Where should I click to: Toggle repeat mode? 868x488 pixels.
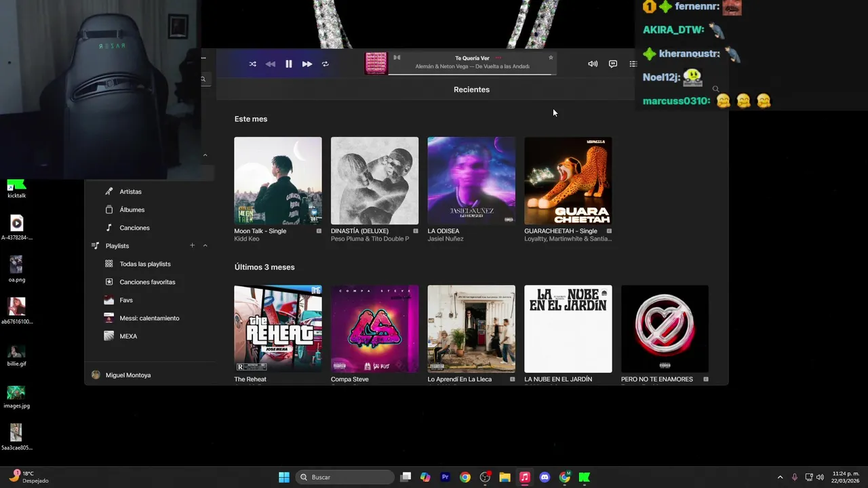point(325,64)
